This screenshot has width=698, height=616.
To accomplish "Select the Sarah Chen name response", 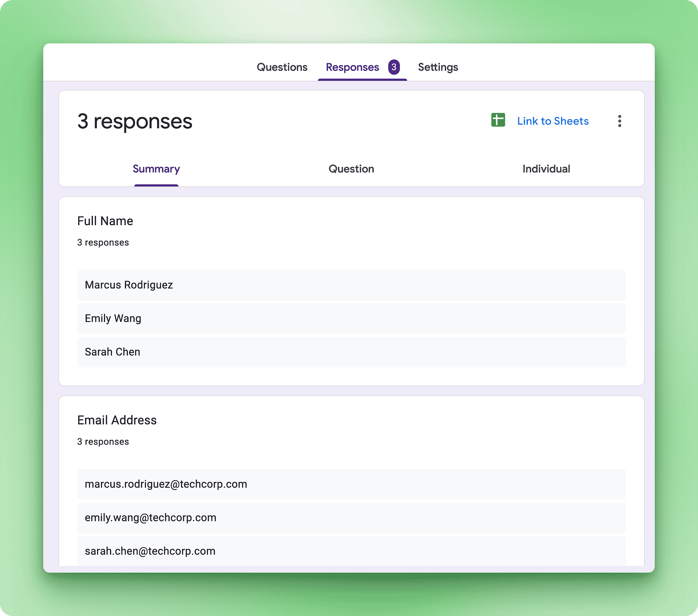I will point(113,352).
